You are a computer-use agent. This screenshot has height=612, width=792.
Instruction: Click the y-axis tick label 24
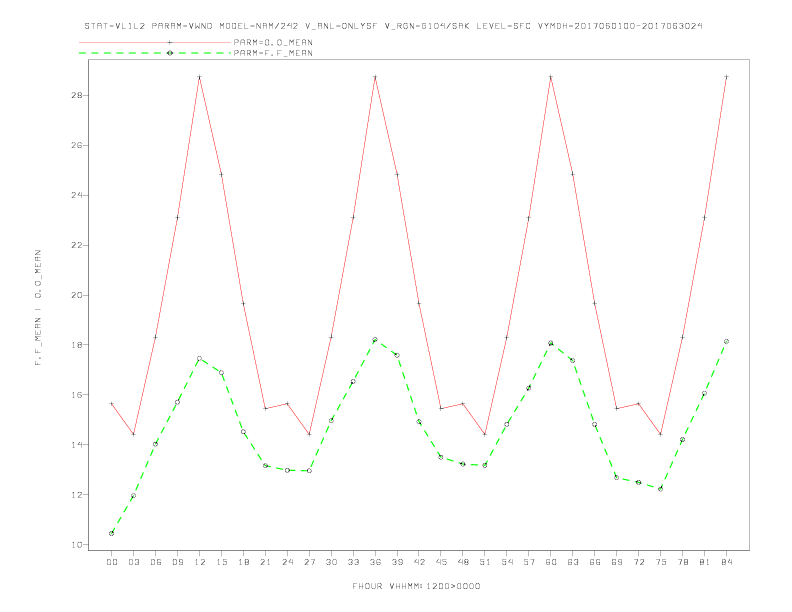click(76, 195)
